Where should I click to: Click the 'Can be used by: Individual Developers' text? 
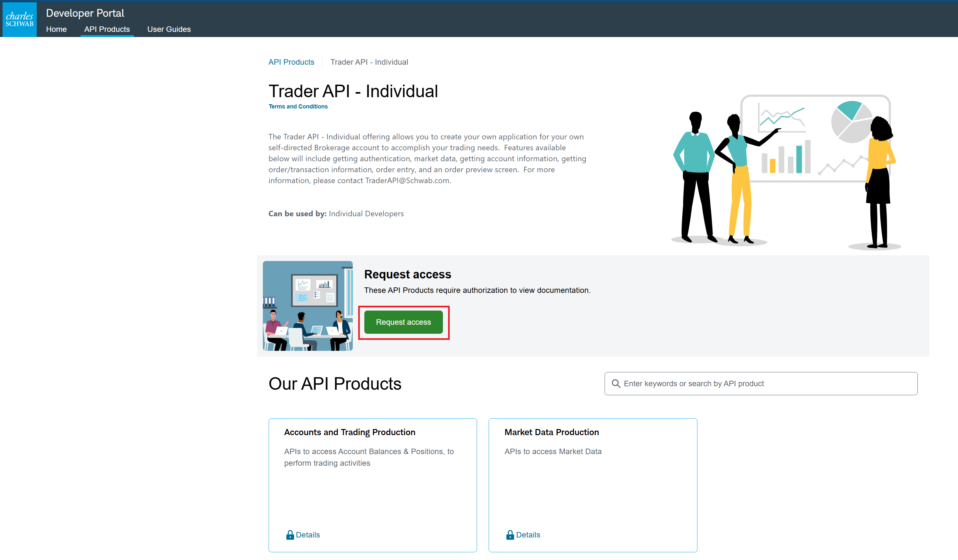pos(336,213)
